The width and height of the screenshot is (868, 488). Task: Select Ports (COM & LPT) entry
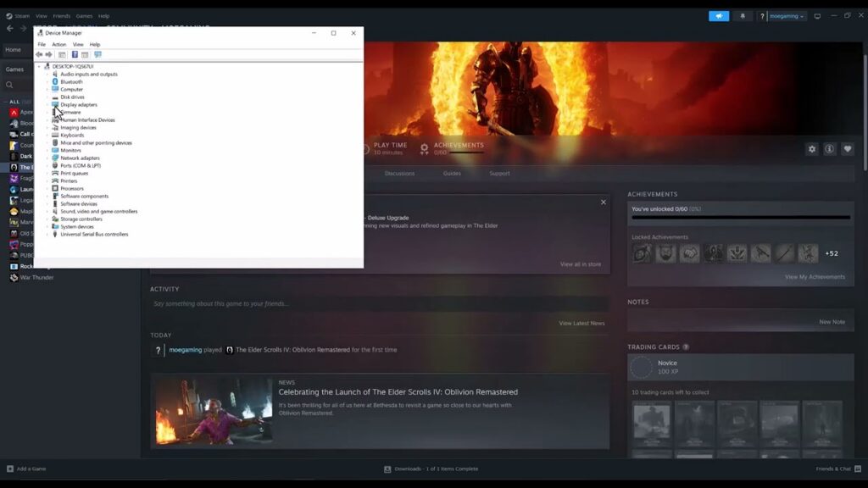click(81, 166)
